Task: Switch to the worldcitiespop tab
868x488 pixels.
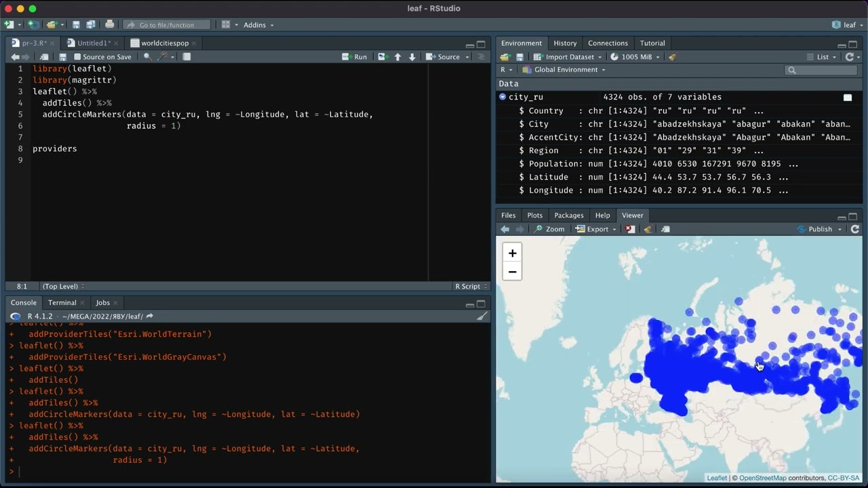Action: pos(165,43)
